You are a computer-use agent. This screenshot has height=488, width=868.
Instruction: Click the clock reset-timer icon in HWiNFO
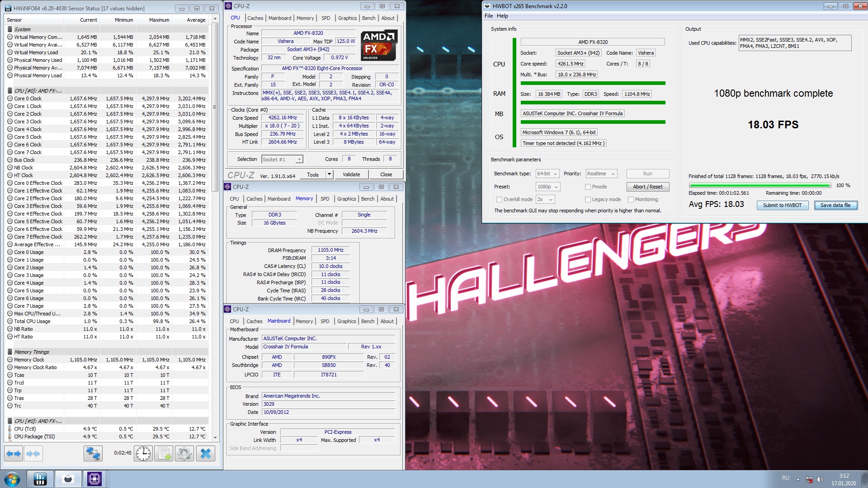143,454
